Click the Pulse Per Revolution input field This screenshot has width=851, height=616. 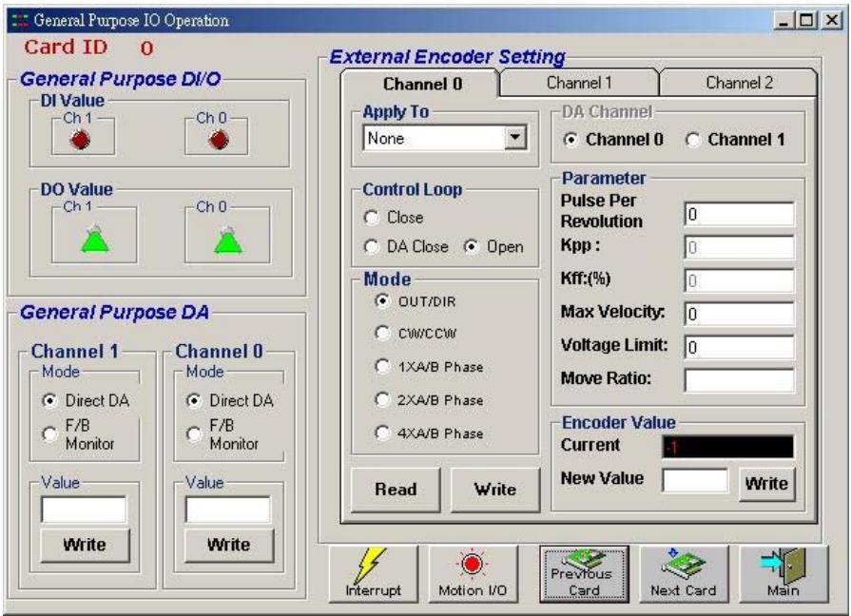(x=739, y=215)
